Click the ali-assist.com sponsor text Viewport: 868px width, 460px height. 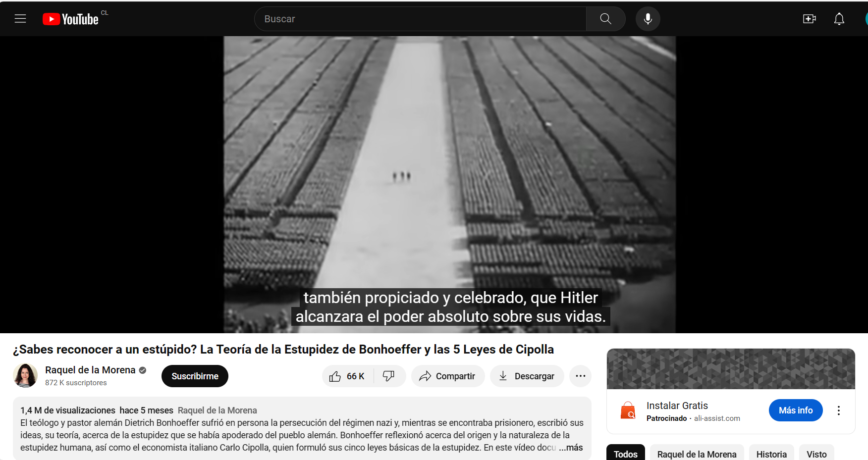pos(717,418)
